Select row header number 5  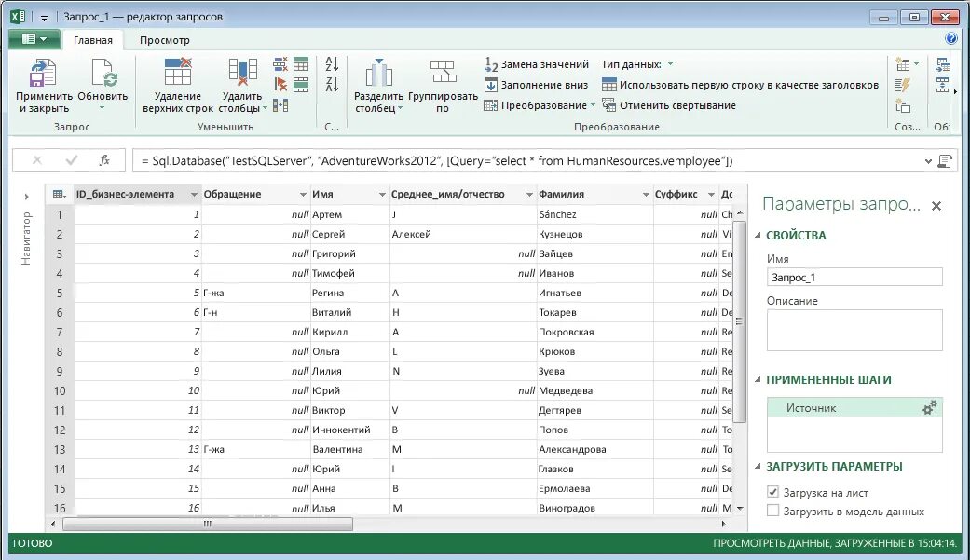tap(60, 293)
